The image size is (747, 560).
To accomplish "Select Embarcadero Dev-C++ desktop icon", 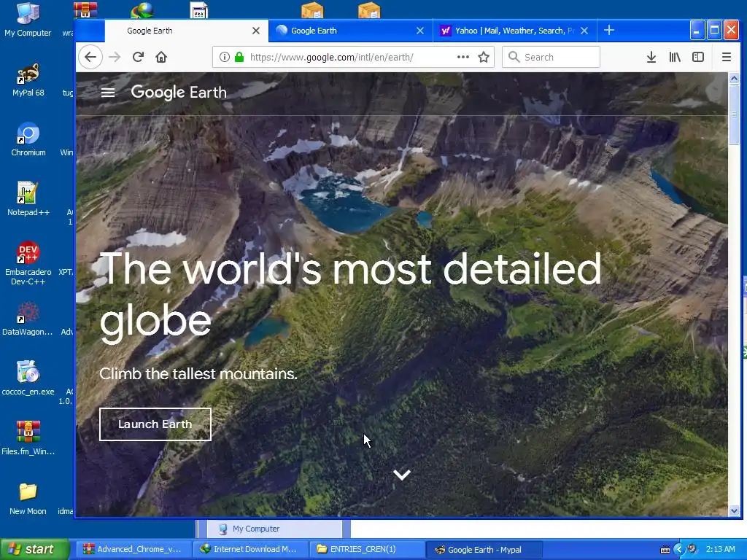I will pos(28,262).
